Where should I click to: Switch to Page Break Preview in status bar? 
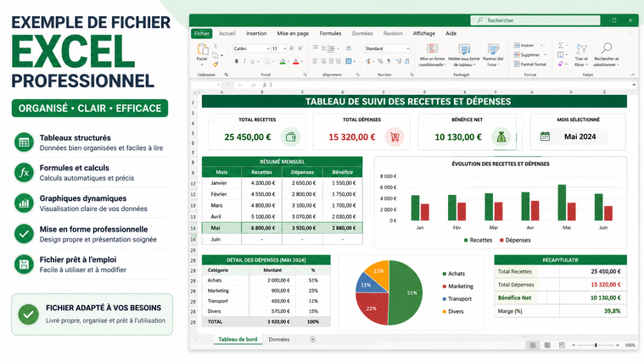[x=562, y=345]
